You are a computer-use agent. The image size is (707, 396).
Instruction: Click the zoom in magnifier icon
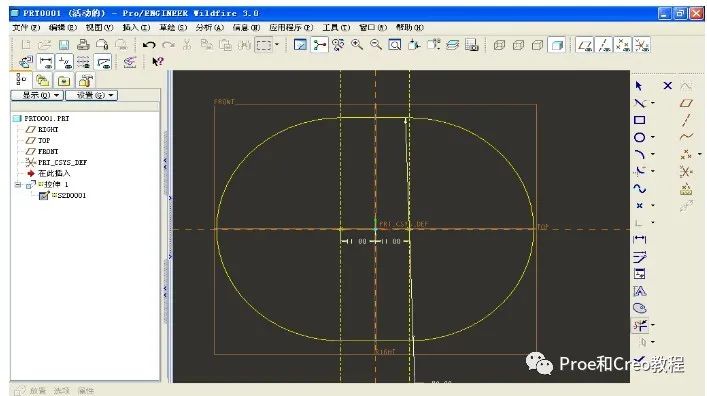point(357,45)
